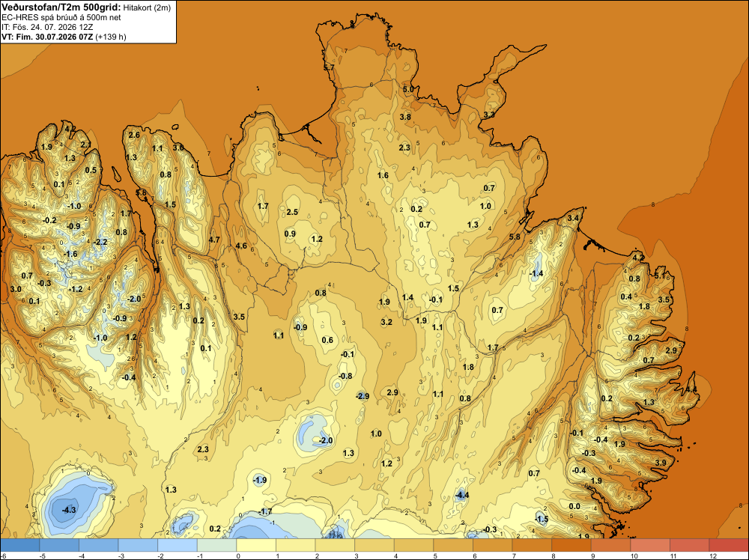Click the temperature value '-4.4'
The height and width of the screenshot is (560, 749).
[462, 495]
